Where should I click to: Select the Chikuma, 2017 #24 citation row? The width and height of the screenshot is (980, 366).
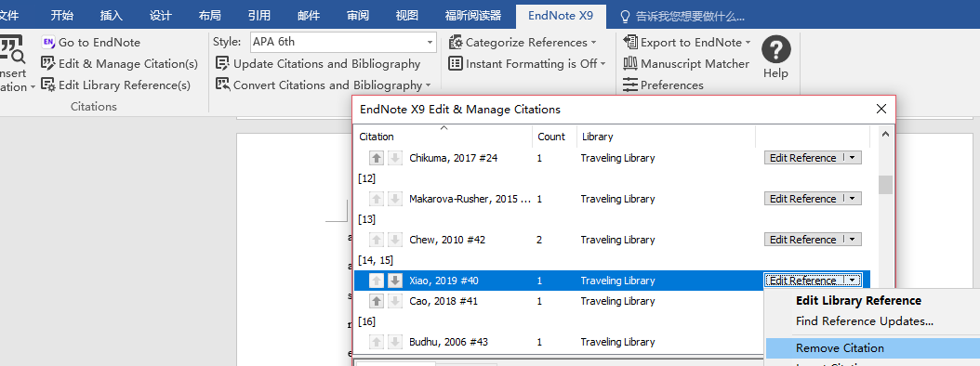(613, 158)
